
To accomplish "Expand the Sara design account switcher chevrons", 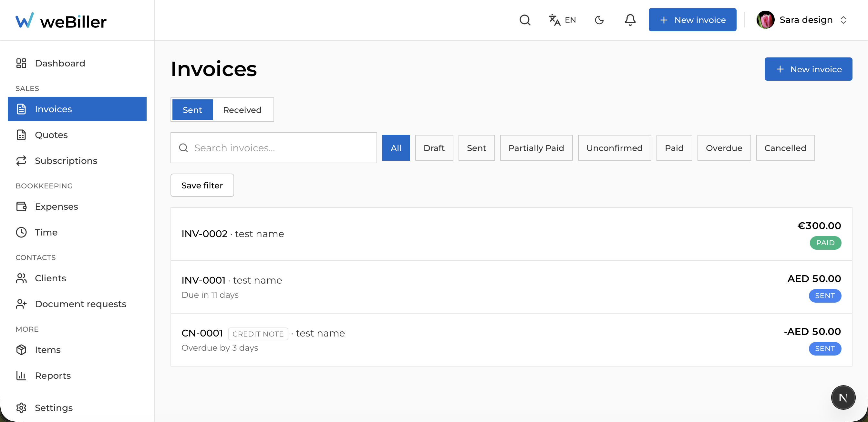I will tap(843, 20).
